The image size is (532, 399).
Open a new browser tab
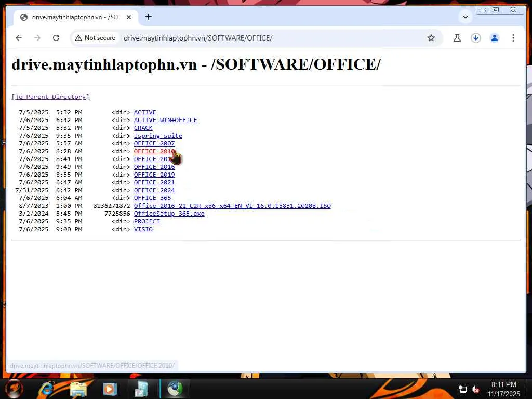[148, 17]
